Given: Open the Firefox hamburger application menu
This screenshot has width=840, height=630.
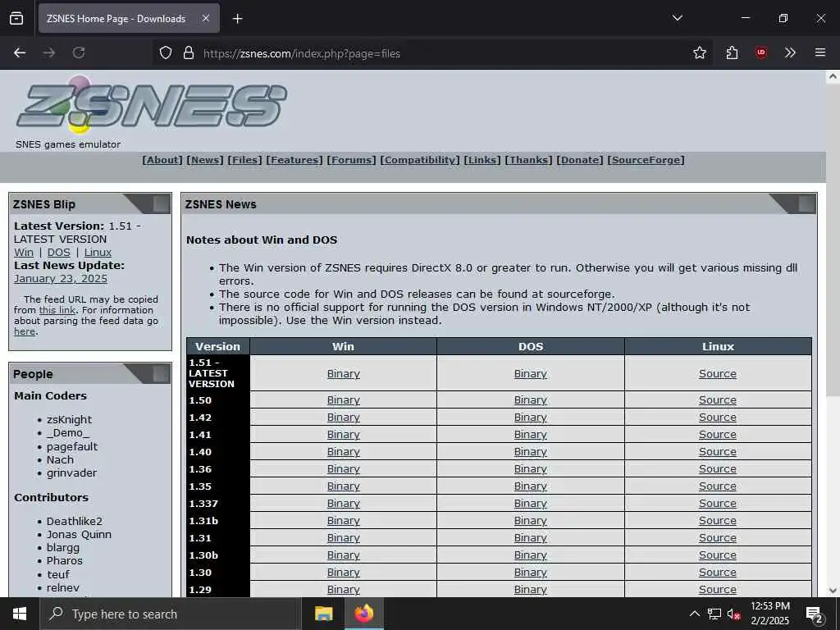Looking at the screenshot, I should pos(820,52).
